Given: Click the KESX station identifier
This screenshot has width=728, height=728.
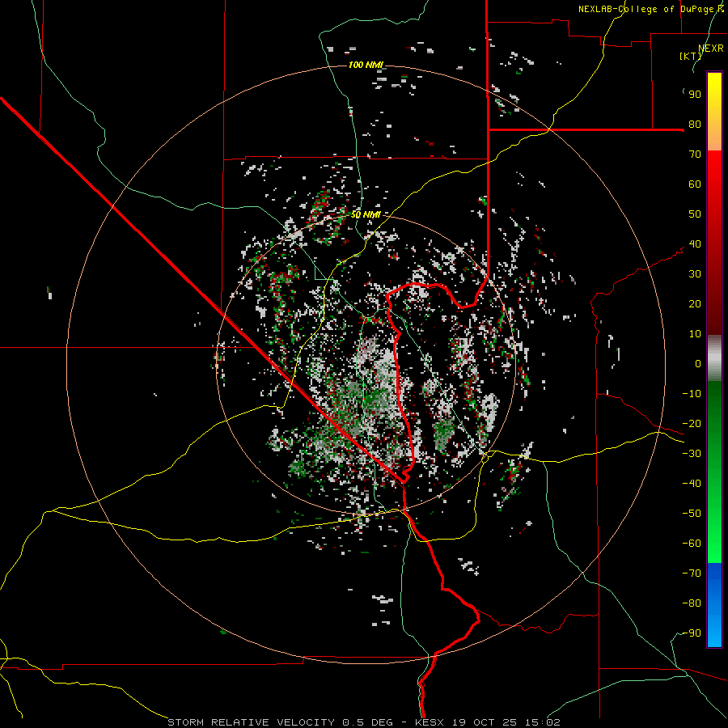Looking at the screenshot, I should (431, 722).
